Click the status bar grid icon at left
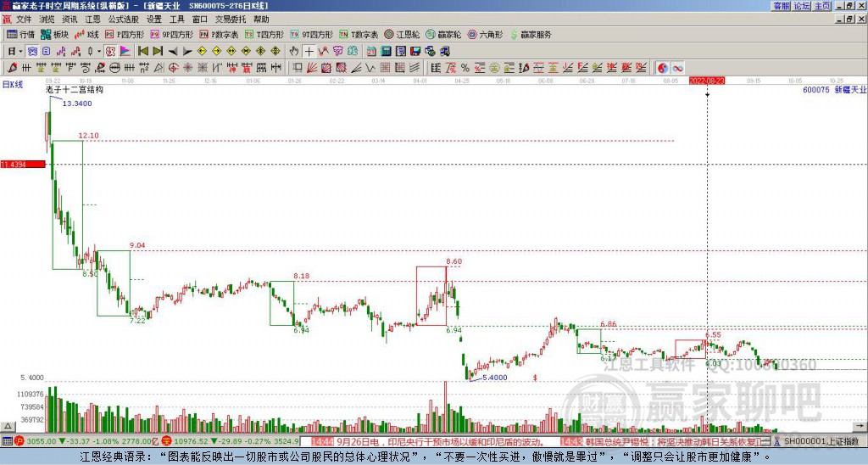The height and width of the screenshot is (465, 868). pyautogui.click(x=7, y=441)
